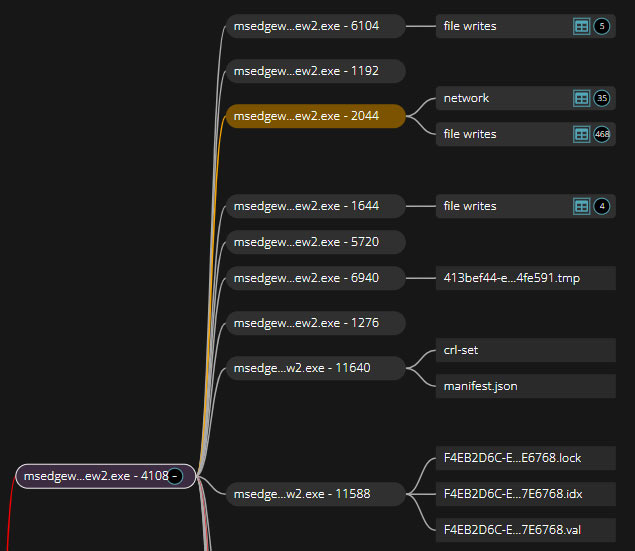
Task: Open table icon for PID 6104 file writes
Action: click(x=581, y=27)
